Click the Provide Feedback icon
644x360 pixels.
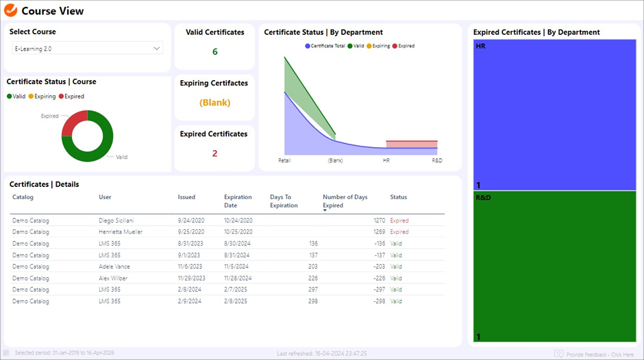pos(558,354)
